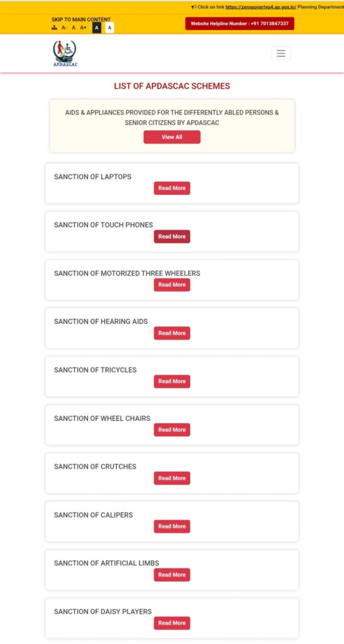
Task: Open the zeropovertyp4.ap.gov.in link
Action: click(x=260, y=7)
